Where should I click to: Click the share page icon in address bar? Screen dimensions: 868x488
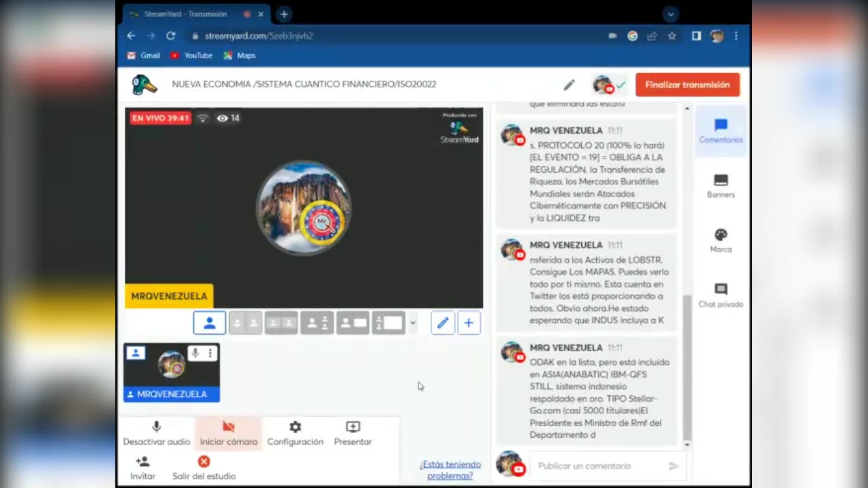652,36
